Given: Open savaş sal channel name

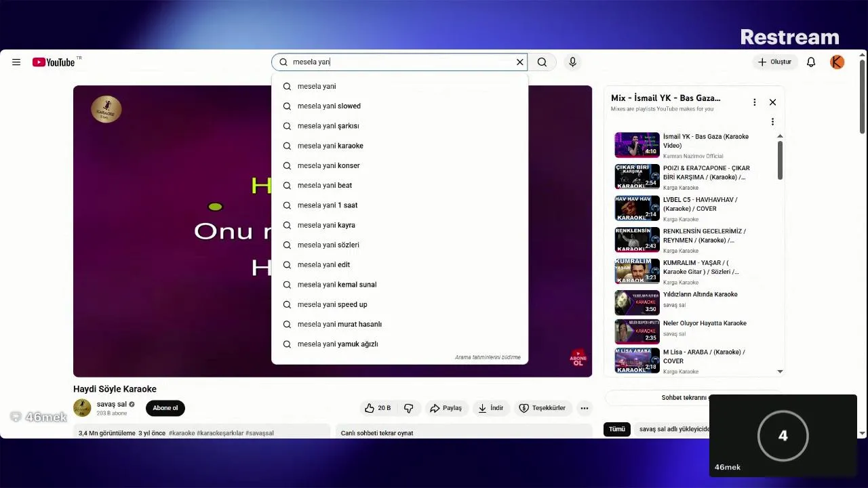Looking at the screenshot, I should pyautogui.click(x=111, y=404).
